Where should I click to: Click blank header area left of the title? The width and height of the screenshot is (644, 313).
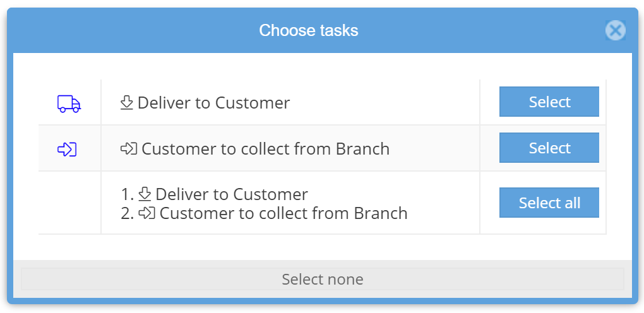click(x=126, y=30)
